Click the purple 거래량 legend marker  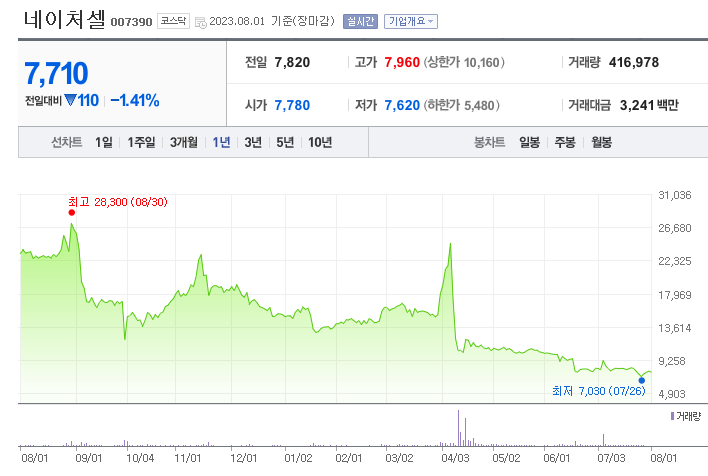672,416
